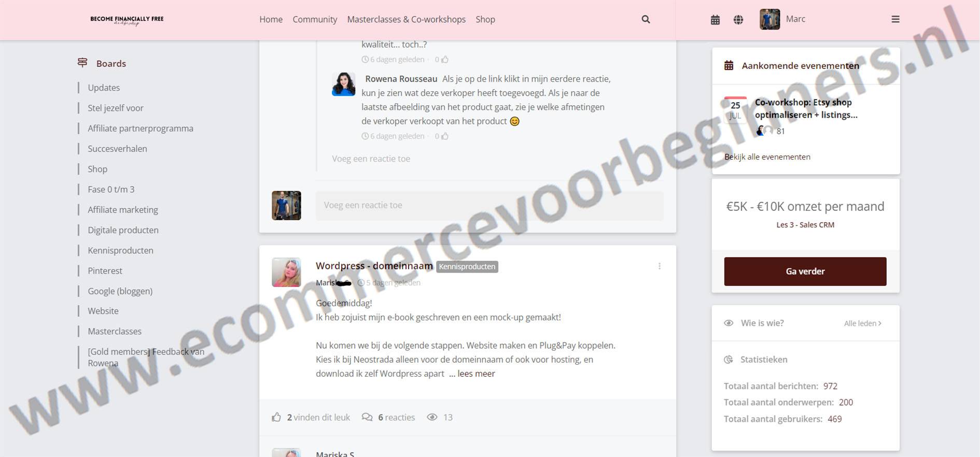The height and width of the screenshot is (457, 980).
Task: Click the three-dot options on Wordpress post
Action: point(659,266)
